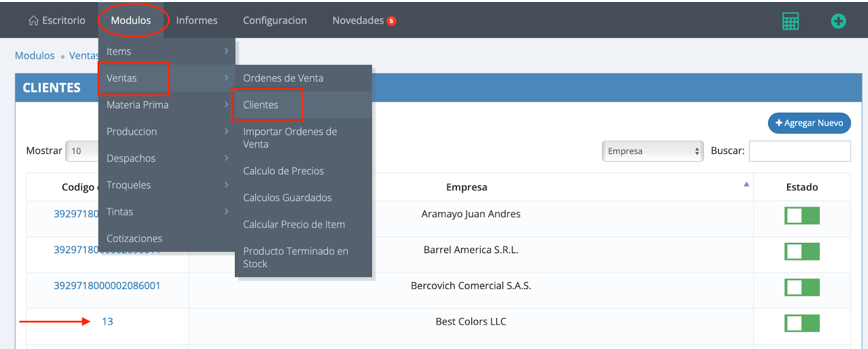The width and height of the screenshot is (868, 349).
Task: Click the Modulos breadcrumb link
Action: 35,55
